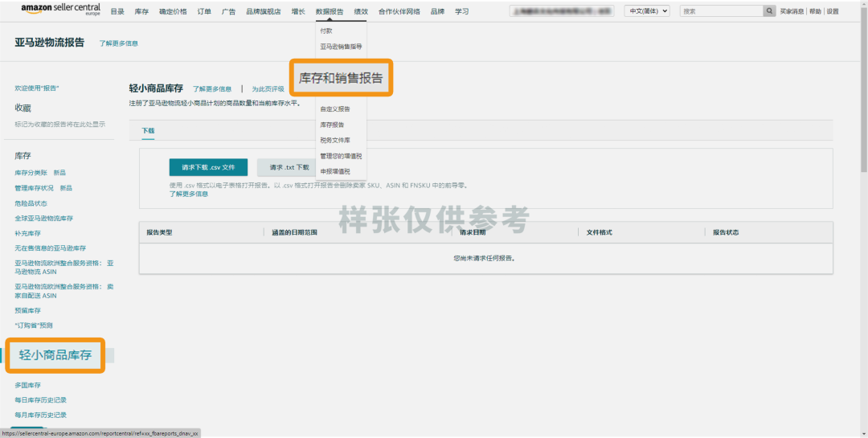Image resolution: width=868 pixels, height=438 pixels.
Task: Click the 收藏 sidebar section heading
Action: tap(23, 108)
